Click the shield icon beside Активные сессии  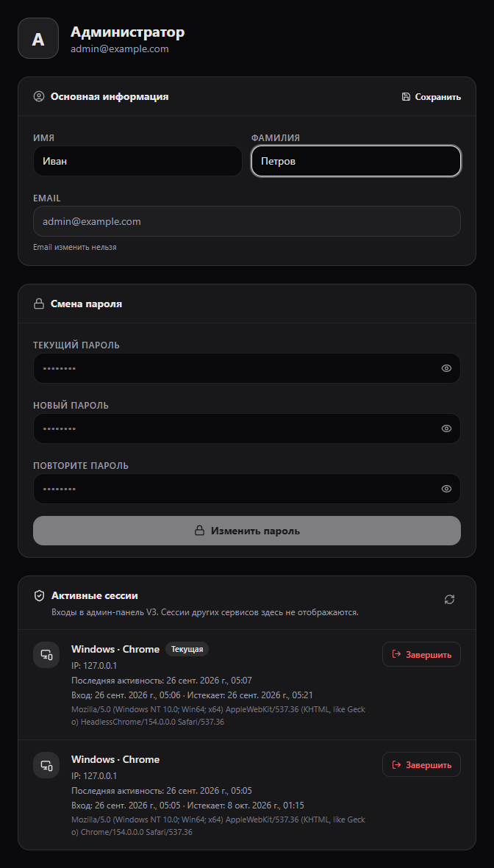39,595
